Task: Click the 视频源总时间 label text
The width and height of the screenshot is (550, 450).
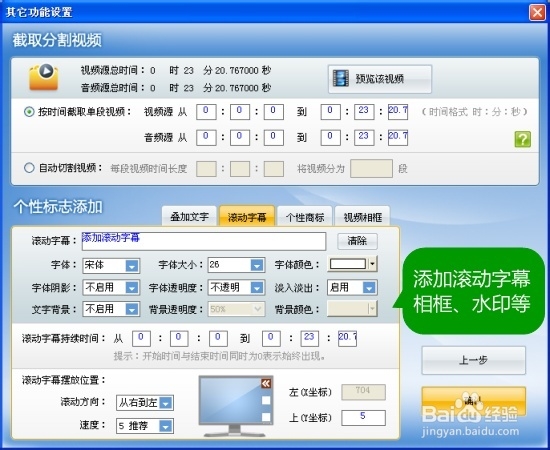Action: 112,70
